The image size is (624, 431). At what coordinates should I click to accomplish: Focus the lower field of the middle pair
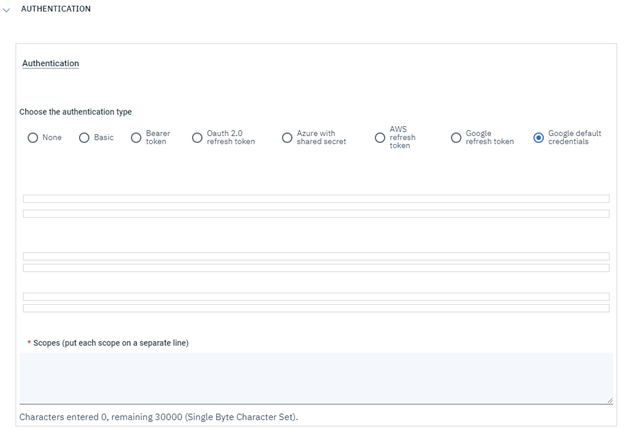(x=316, y=268)
